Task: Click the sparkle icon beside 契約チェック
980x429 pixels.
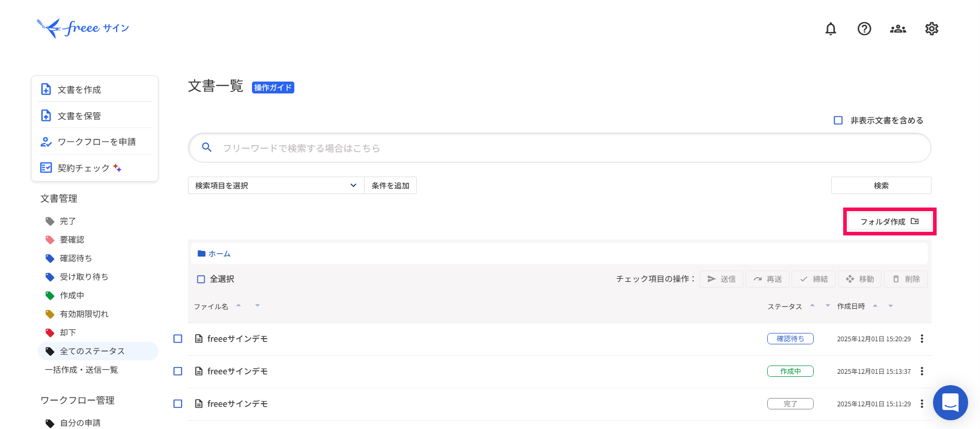Action: coord(117,168)
